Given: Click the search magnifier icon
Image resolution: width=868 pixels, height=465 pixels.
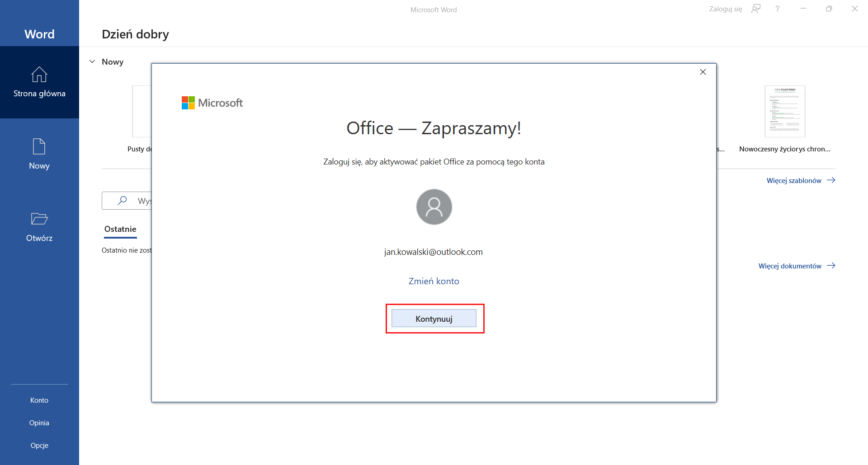Looking at the screenshot, I should pyautogui.click(x=122, y=200).
